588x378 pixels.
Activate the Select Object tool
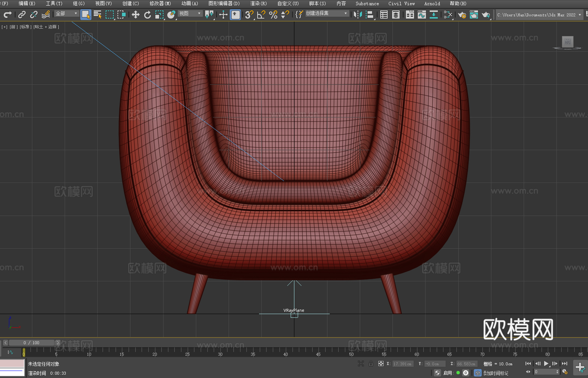[86, 14]
